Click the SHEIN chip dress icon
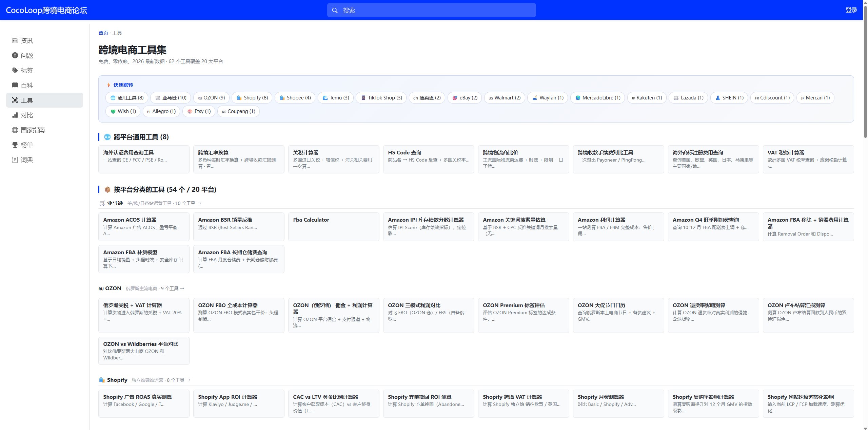868x430 pixels. pos(717,98)
